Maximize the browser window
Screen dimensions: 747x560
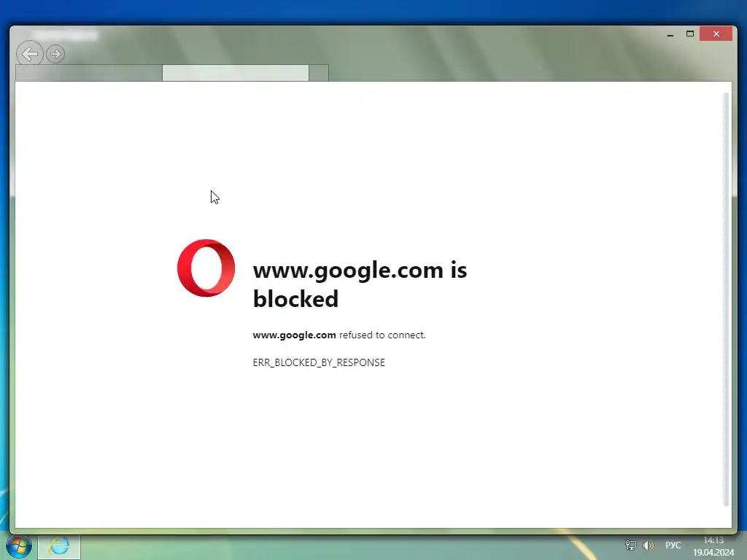click(690, 34)
